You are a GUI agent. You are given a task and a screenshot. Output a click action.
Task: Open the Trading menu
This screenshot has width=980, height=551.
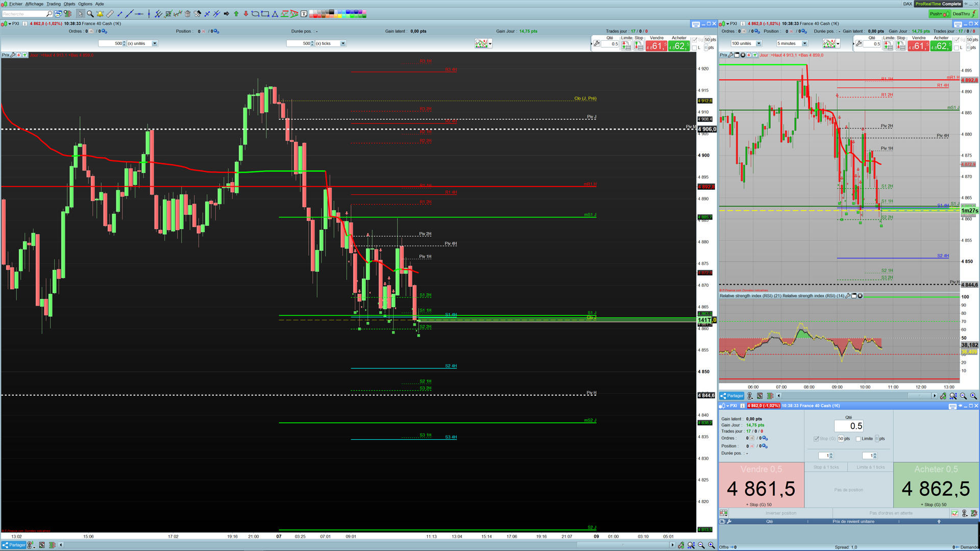(x=54, y=4)
